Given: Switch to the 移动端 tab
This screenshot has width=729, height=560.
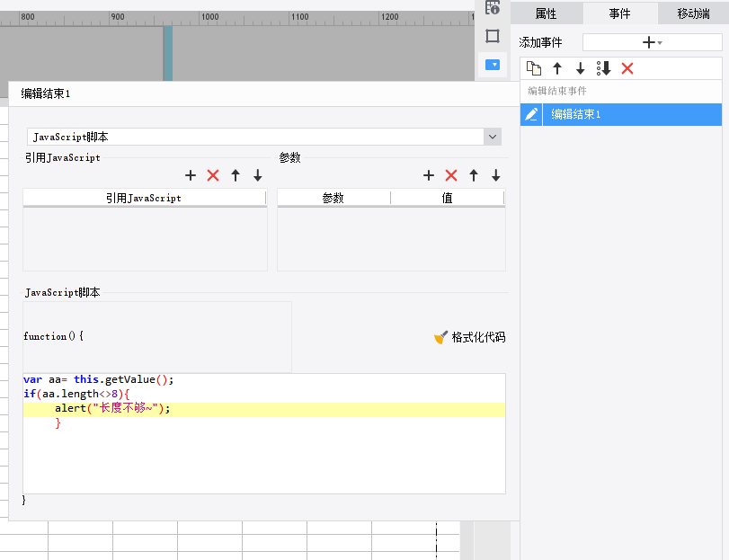Looking at the screenshot, I should click(x=693, y=13).
